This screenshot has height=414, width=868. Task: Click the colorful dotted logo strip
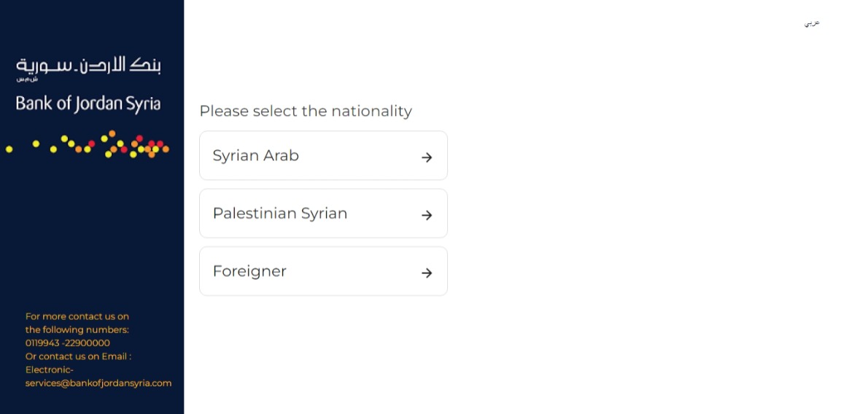click(88, 144)
